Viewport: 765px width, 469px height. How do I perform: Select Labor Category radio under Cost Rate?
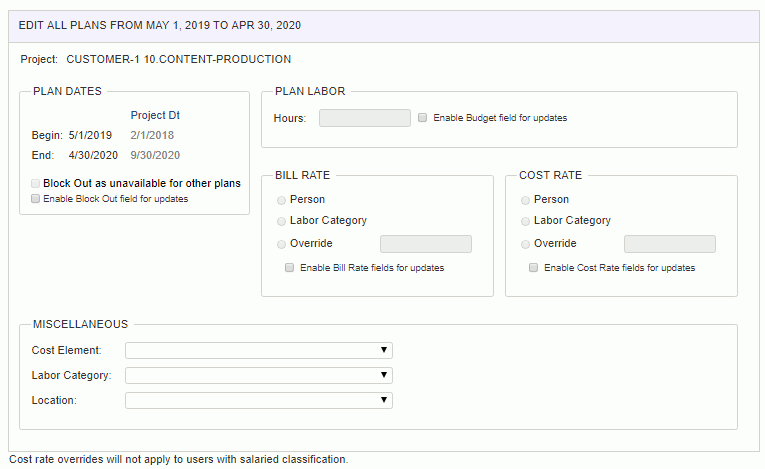pos(525,221)
